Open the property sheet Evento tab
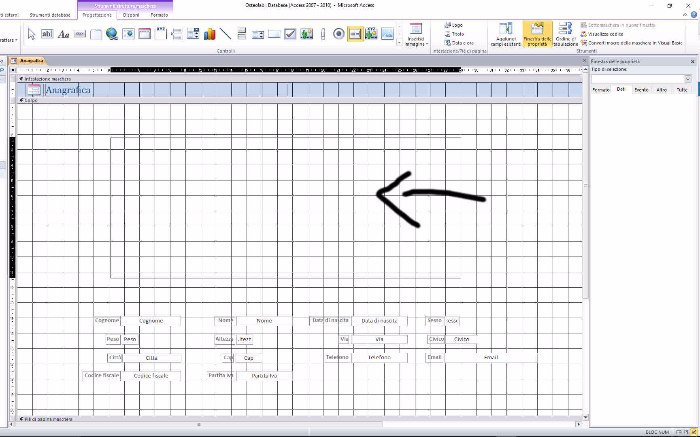Screen dimensions: 700x437 pos(641,90)
